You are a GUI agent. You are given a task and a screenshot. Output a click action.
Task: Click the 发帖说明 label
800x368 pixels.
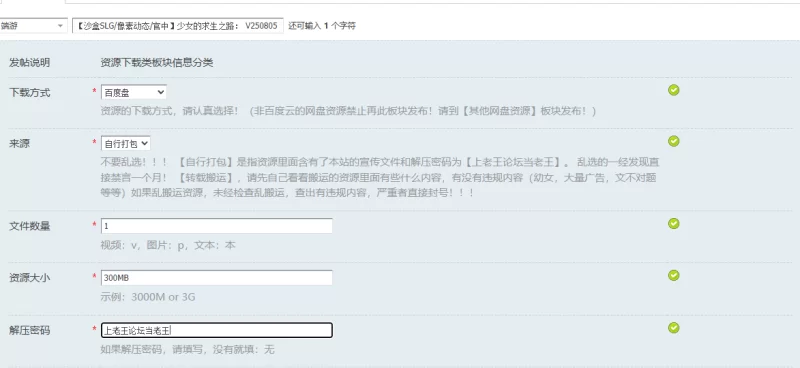30,63
